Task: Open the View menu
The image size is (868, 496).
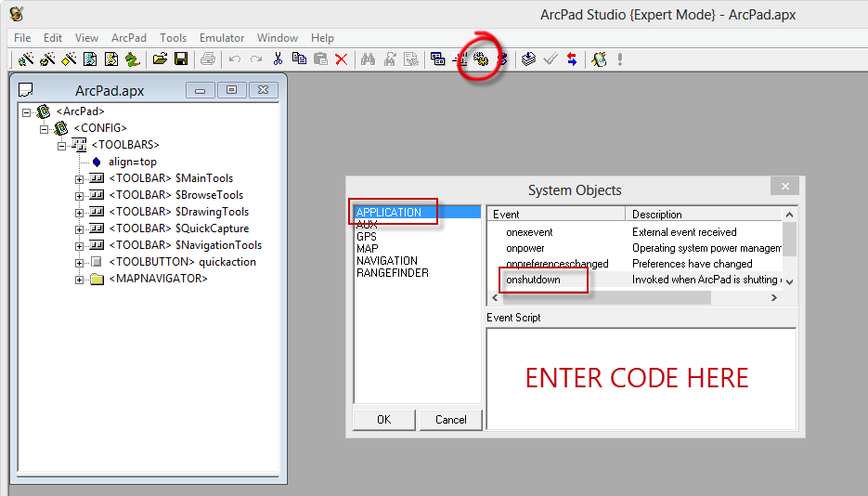Action: point(86,38)
